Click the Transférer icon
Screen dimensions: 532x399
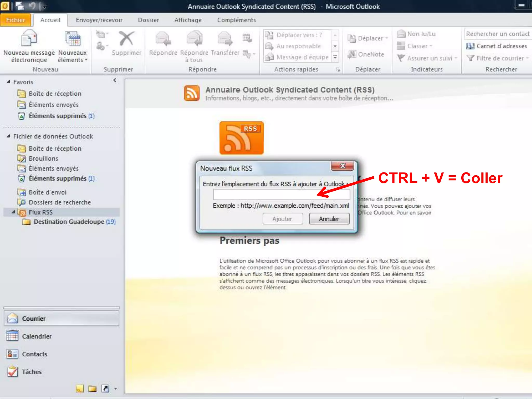pos(225,39)
